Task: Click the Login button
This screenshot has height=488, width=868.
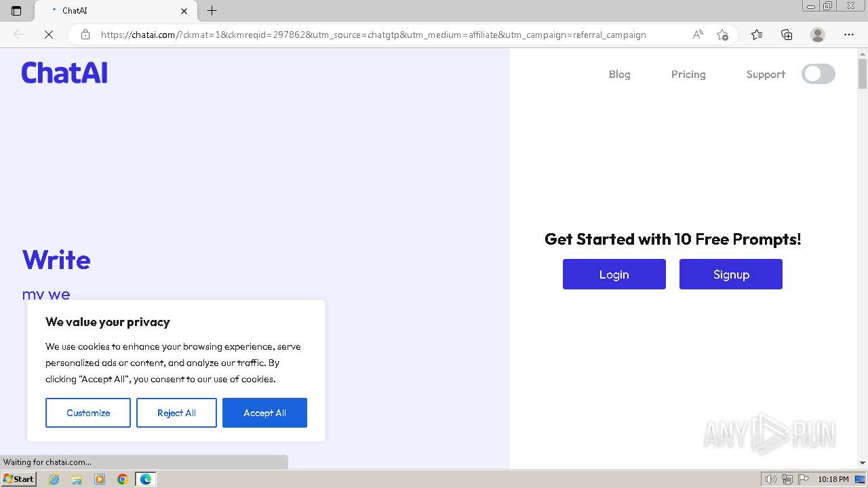Action: pyautogui.click(x=614, y=274)
